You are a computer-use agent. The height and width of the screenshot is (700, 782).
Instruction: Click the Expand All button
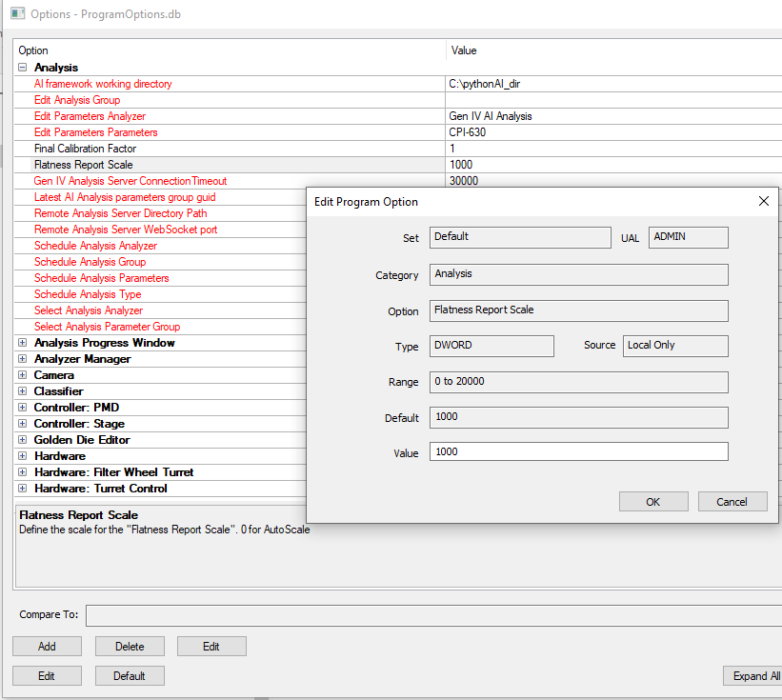(x=754, y=676)
